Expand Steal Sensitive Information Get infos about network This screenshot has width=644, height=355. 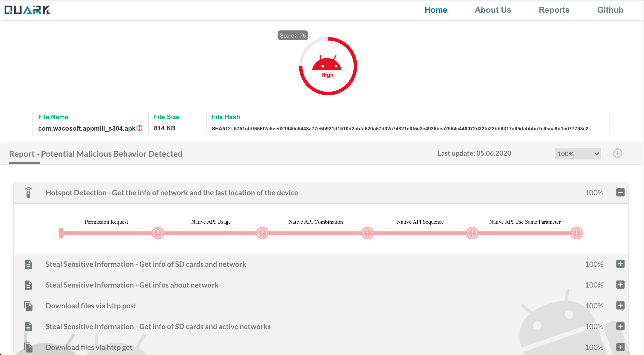pos(620,285)
